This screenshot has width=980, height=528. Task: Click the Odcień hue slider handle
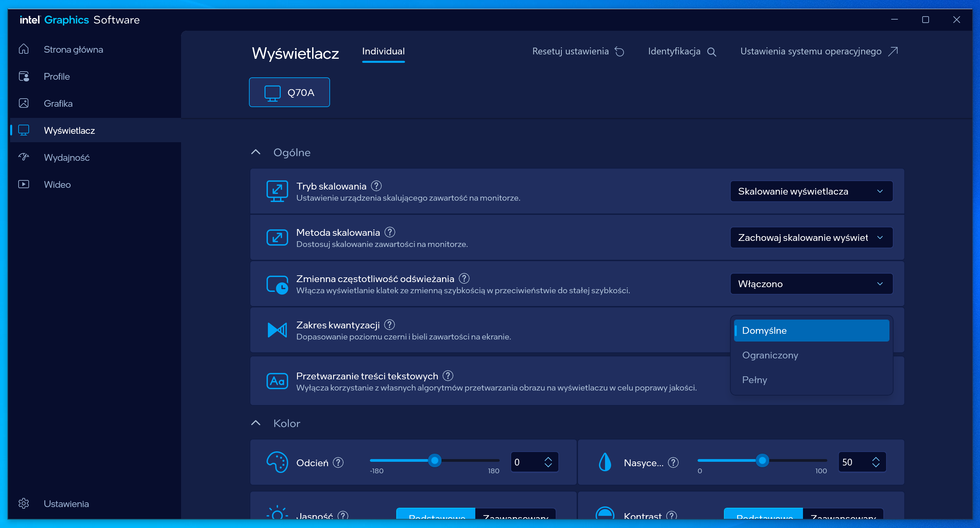click(434, 460)
